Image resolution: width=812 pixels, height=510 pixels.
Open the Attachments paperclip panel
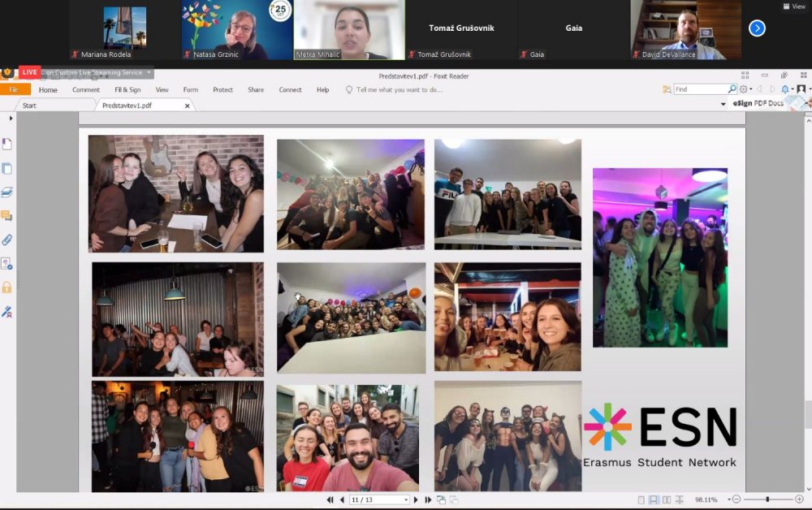tap(6, 240)
